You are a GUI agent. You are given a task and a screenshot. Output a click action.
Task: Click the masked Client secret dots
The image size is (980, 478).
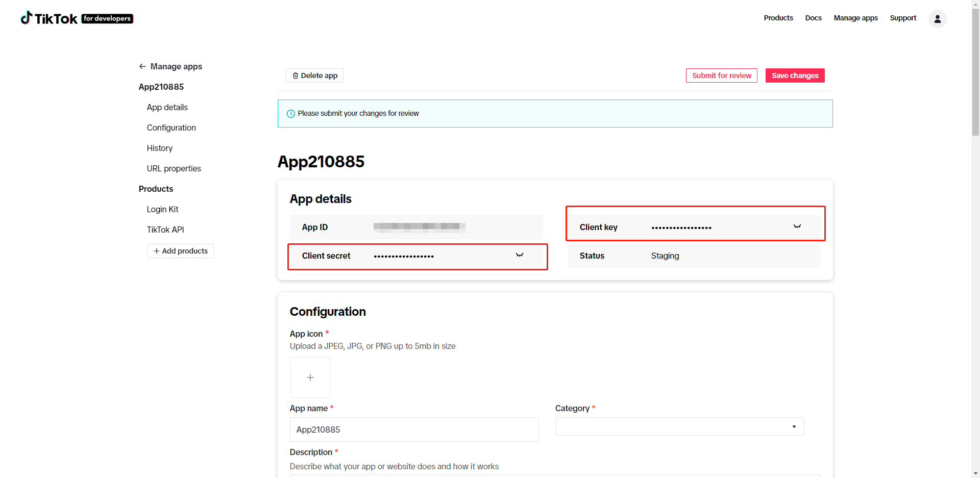click(x=403, y=256)
